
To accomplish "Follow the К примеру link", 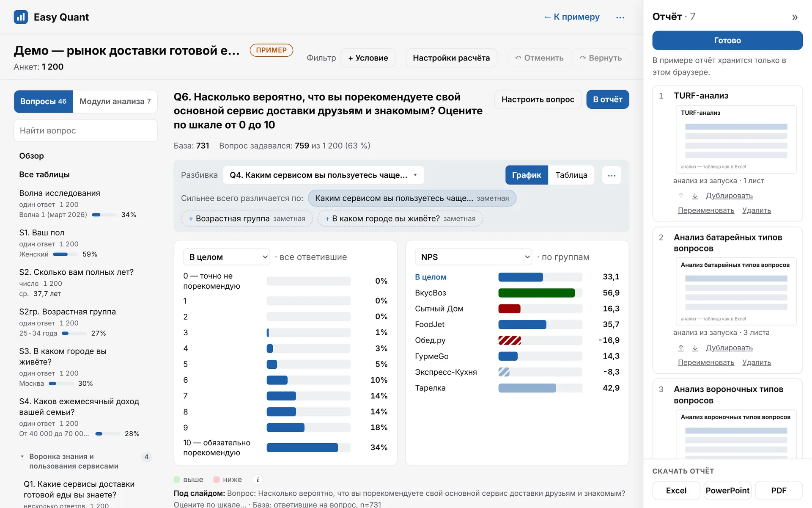I will click(572, 17).
